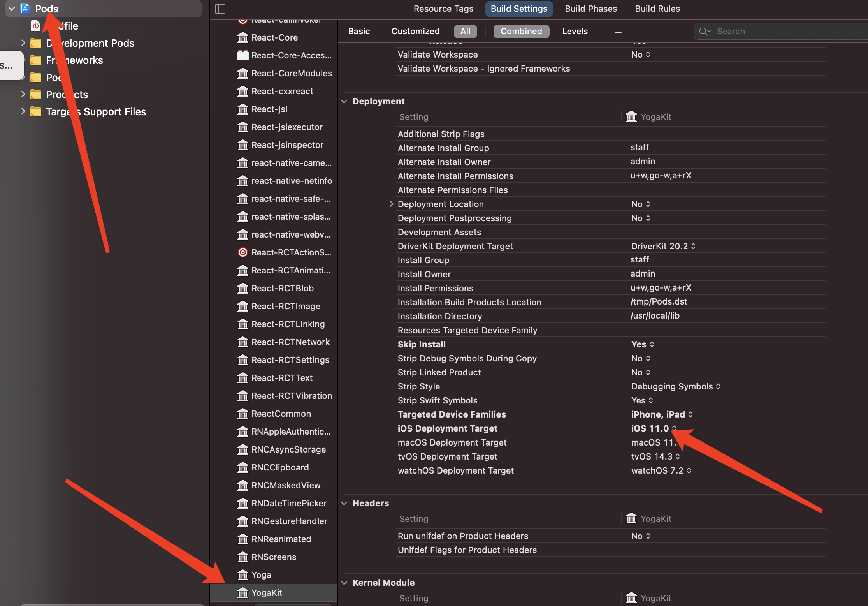Open the Resource Tags tab

click(x=443, y=9)
